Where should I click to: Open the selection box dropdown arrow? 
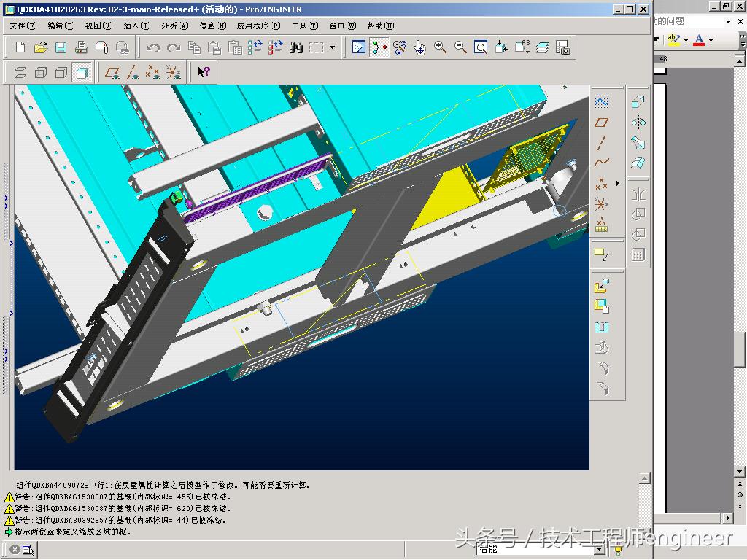[x=333, y=47]
